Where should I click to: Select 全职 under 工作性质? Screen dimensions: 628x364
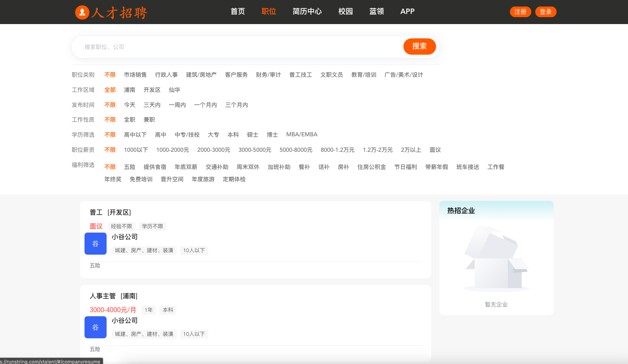129,120
